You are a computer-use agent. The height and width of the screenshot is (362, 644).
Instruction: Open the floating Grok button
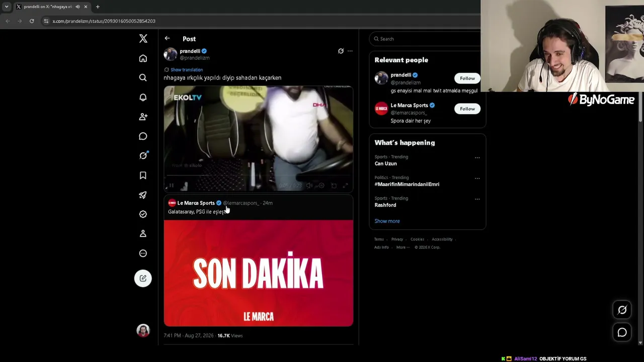click(622, 310)
